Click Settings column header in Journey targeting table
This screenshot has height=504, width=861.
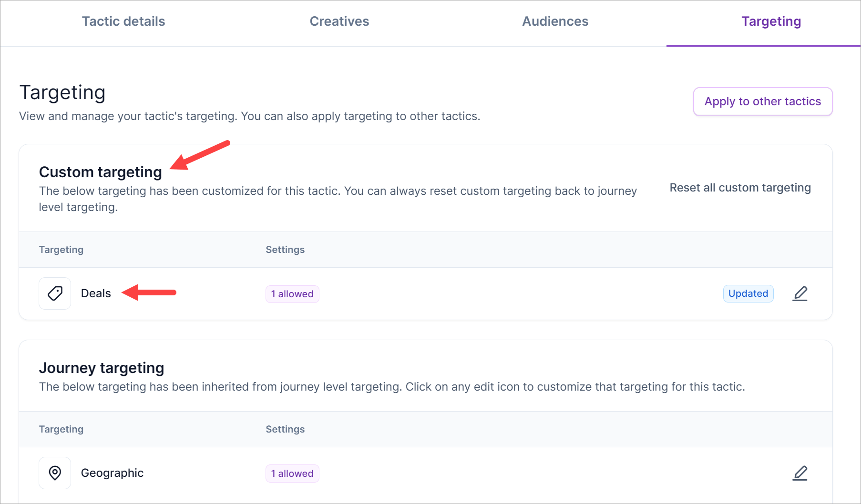285,429
